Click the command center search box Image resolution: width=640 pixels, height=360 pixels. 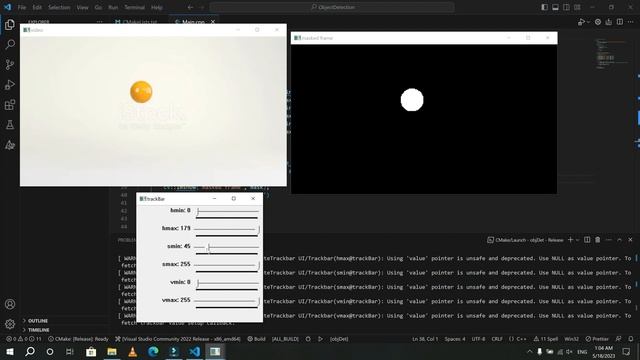click(332, 7)
